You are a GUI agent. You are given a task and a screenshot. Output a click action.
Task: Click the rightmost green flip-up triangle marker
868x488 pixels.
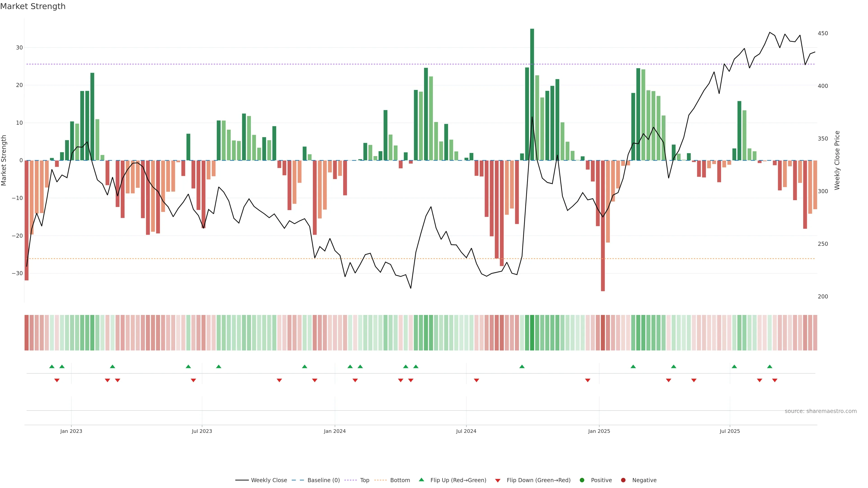click(770, 366)
